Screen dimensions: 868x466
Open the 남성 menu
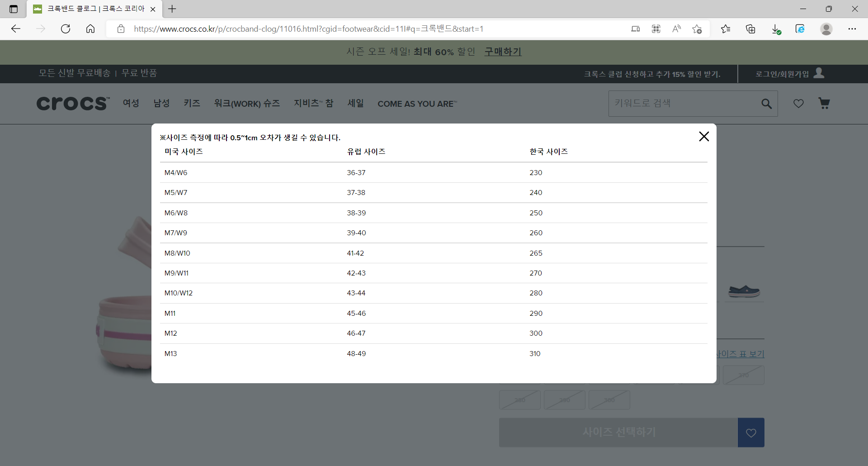[161, 103]
